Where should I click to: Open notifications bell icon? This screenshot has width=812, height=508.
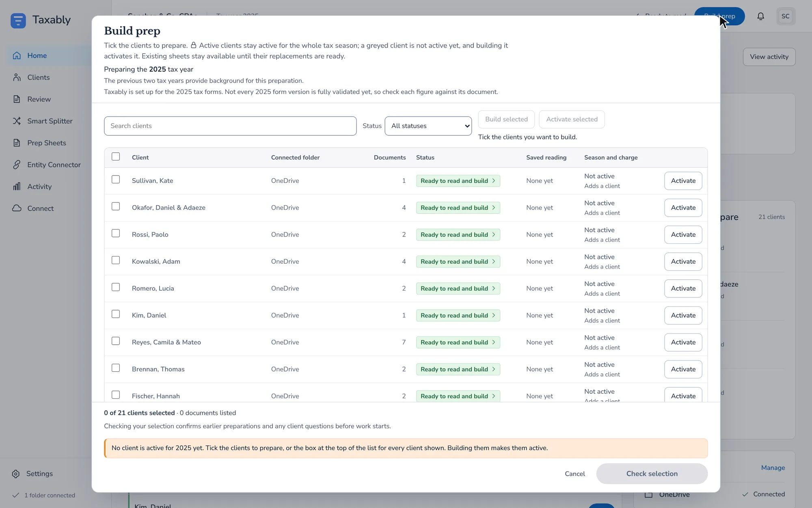[x=761, y=16]
